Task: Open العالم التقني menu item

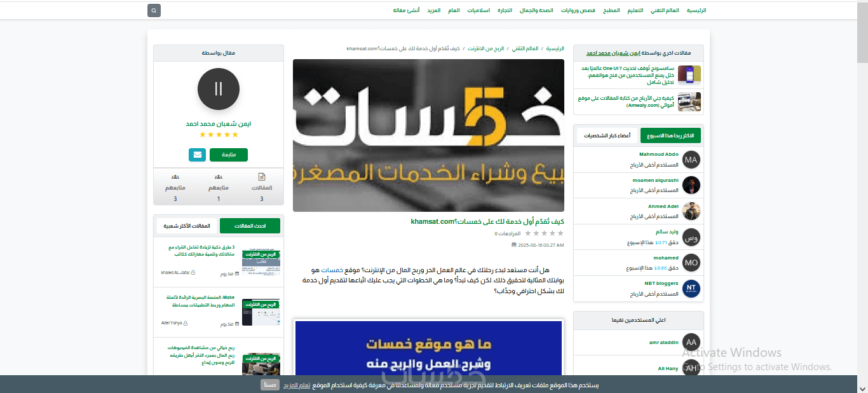Action: pyautogui.click(x=665, y=10)
